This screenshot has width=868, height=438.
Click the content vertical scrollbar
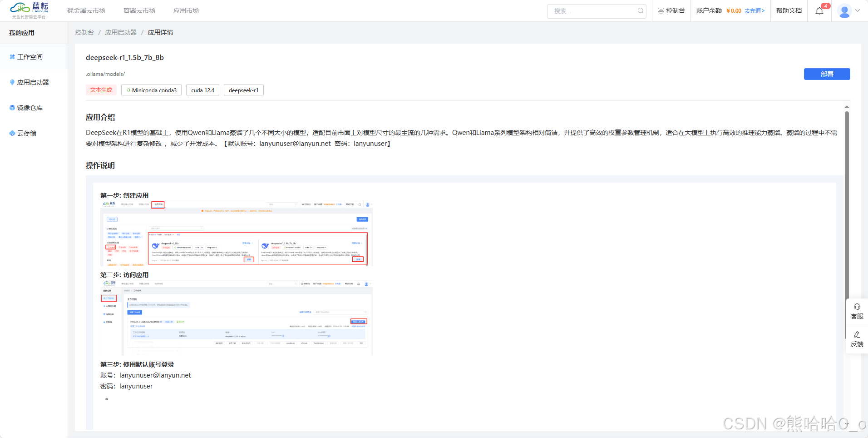point(847,225)
